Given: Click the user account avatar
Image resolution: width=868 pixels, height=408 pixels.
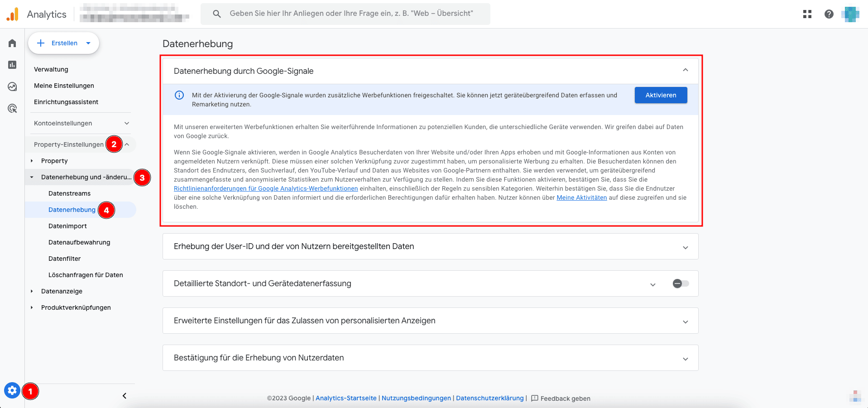Looking at the screenshot, I should [850, 14].
